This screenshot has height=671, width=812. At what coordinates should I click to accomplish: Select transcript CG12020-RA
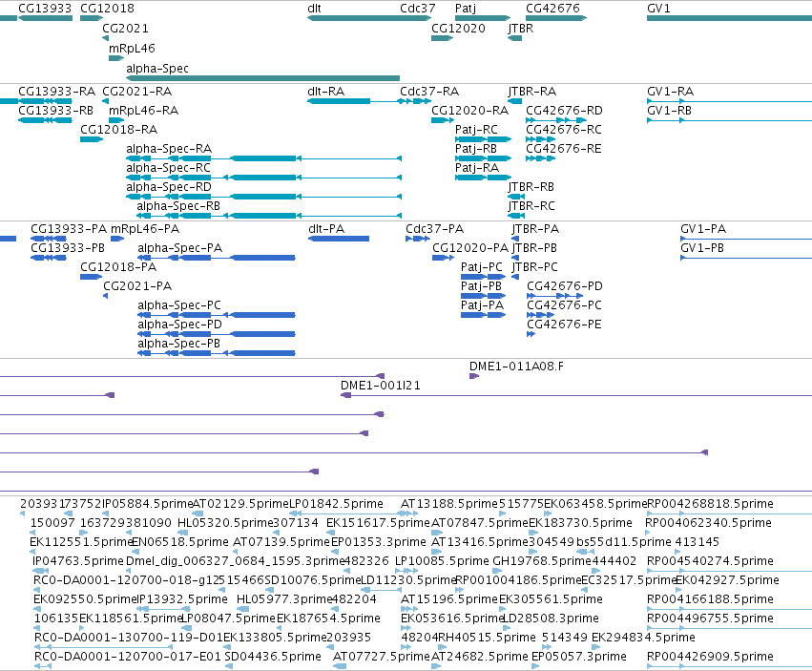442,120
